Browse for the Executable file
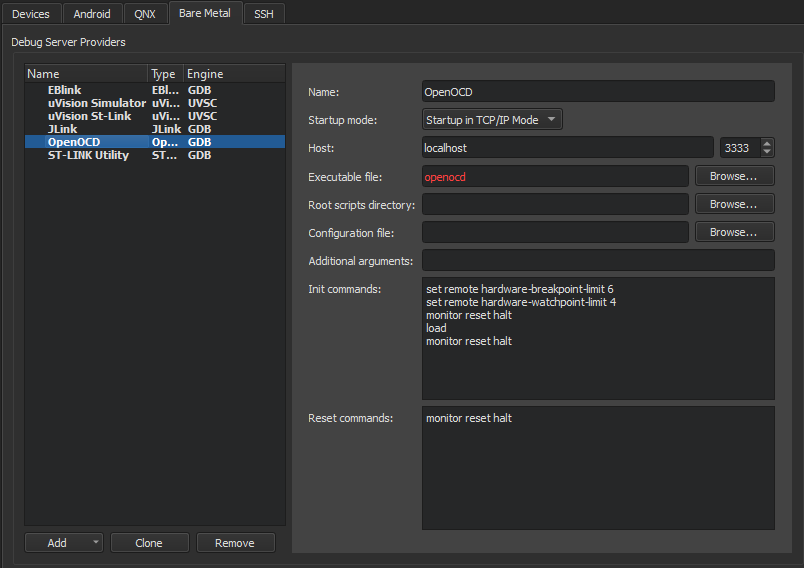Viewport: 804px width, 568px height. (x=735, y=176)
